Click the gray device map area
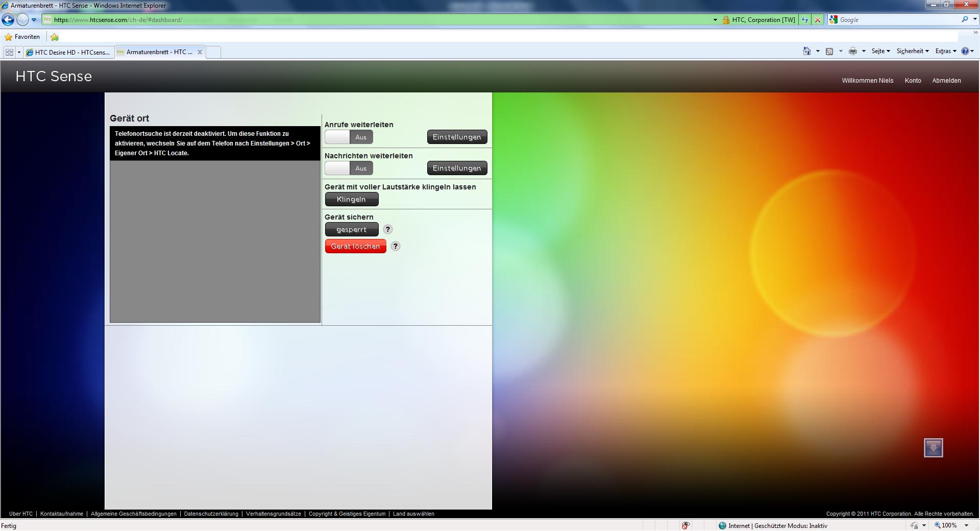Screen dimensions: 980x531 pos(215,242)
